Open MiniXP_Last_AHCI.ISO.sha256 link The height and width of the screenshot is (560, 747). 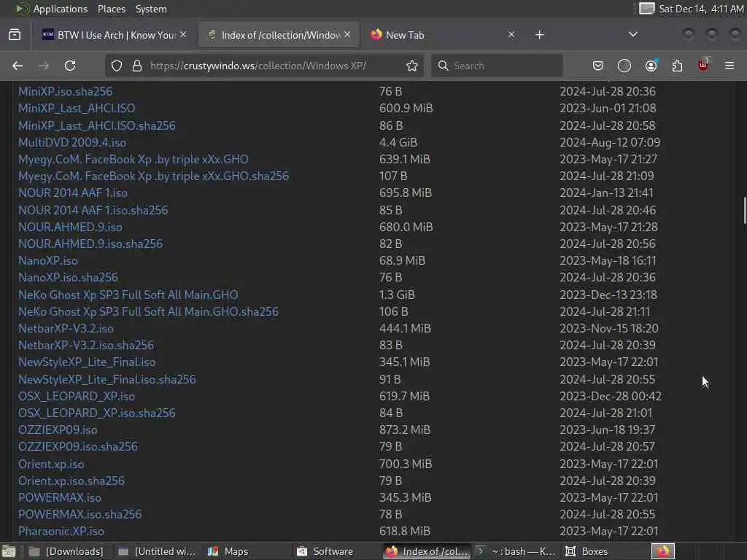97,125
